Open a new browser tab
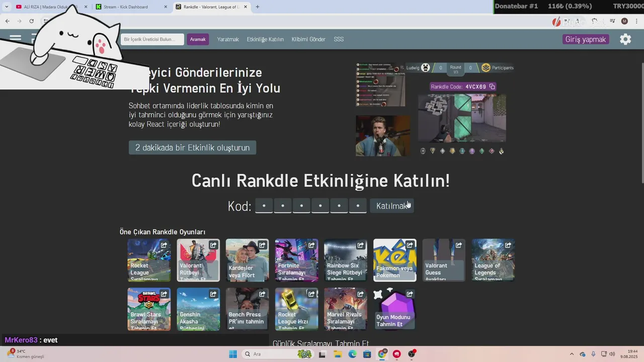Screen dimensions: 644x362 (x=258, y=7)
